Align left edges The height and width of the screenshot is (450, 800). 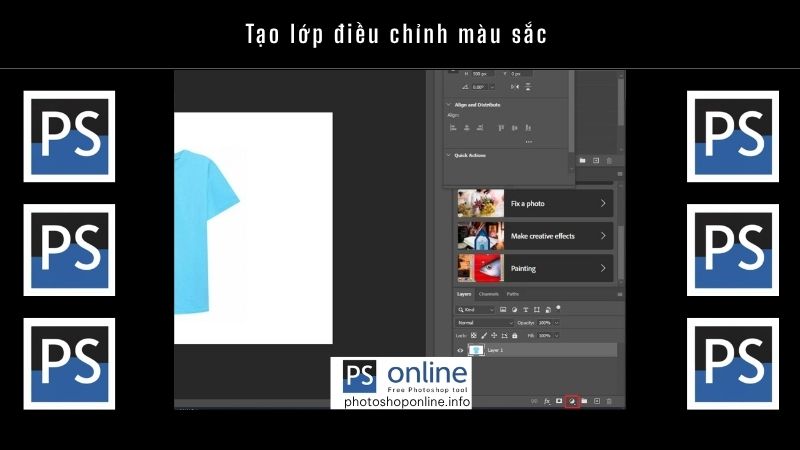pyautogui.click(x=453, y=128)
